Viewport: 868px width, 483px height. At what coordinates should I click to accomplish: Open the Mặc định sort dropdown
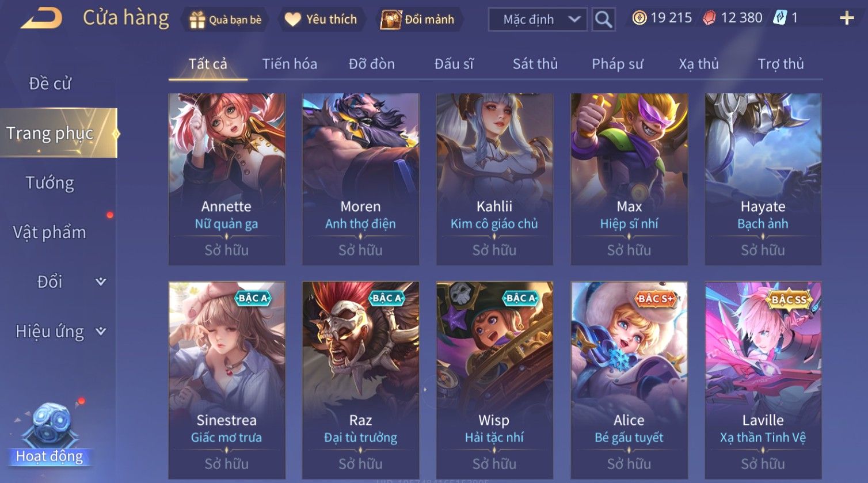[x=538, y=20]
